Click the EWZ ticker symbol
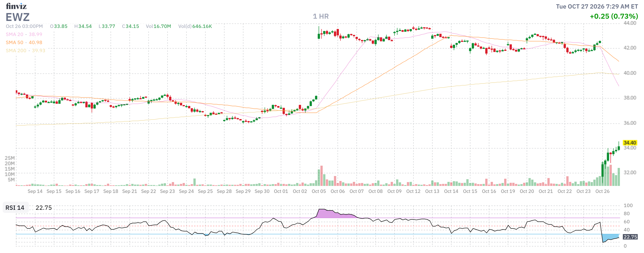Screen dimensions: 644x253 pyautogui.click(x=18, y=17)
